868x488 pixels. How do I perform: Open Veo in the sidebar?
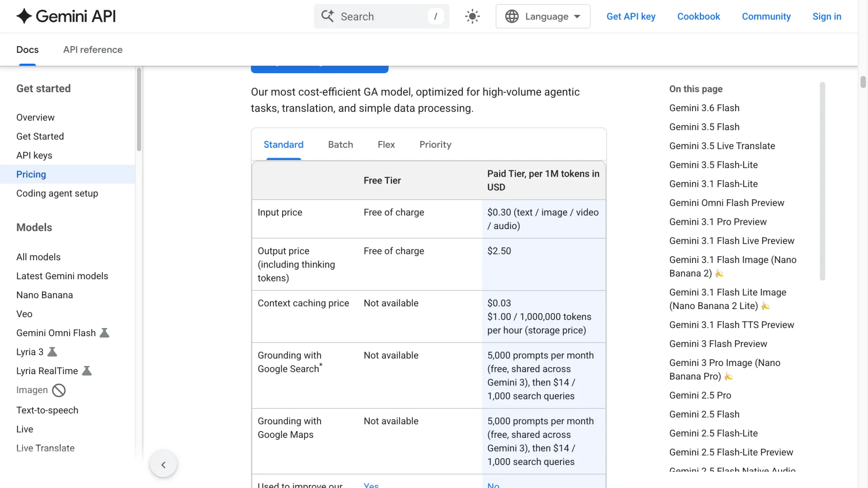pos(24,314)
